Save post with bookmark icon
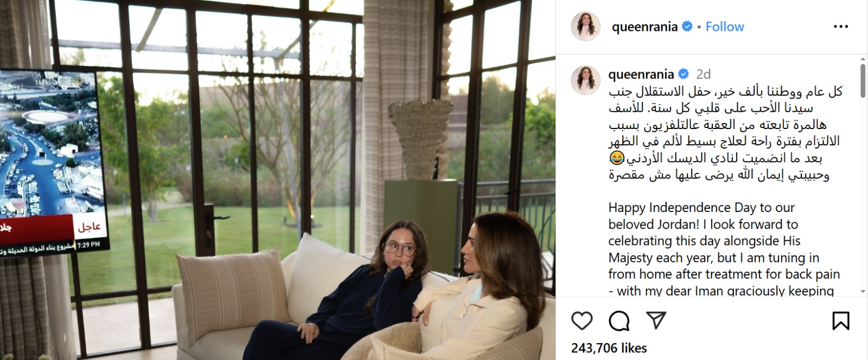 coord(840,321)
